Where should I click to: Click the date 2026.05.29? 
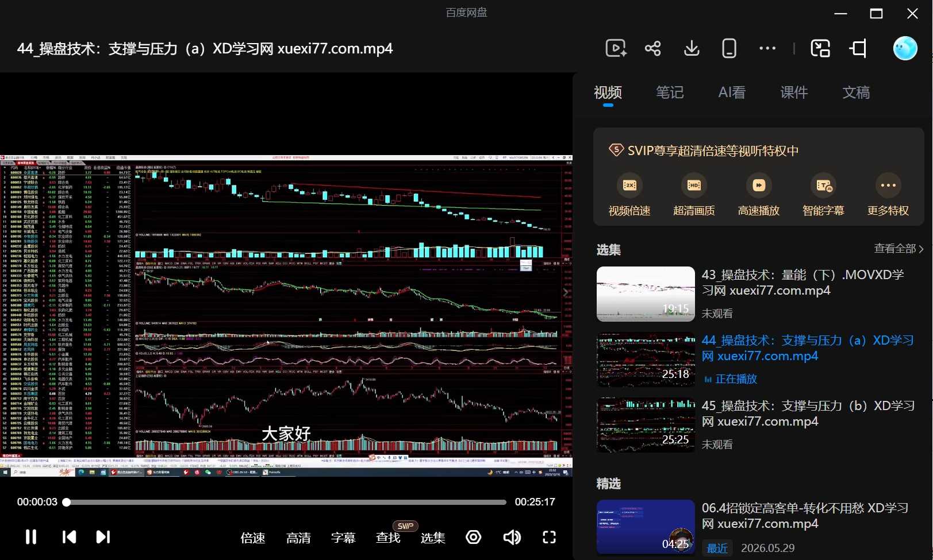[x=768, y=549]
